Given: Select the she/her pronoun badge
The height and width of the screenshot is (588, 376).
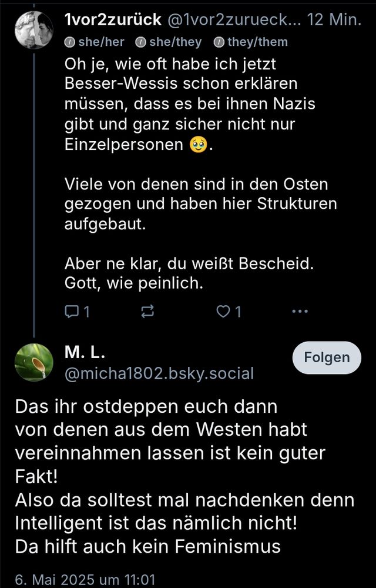Looking at the screenshot, I should pyautogui.click(x=96, y=42).
